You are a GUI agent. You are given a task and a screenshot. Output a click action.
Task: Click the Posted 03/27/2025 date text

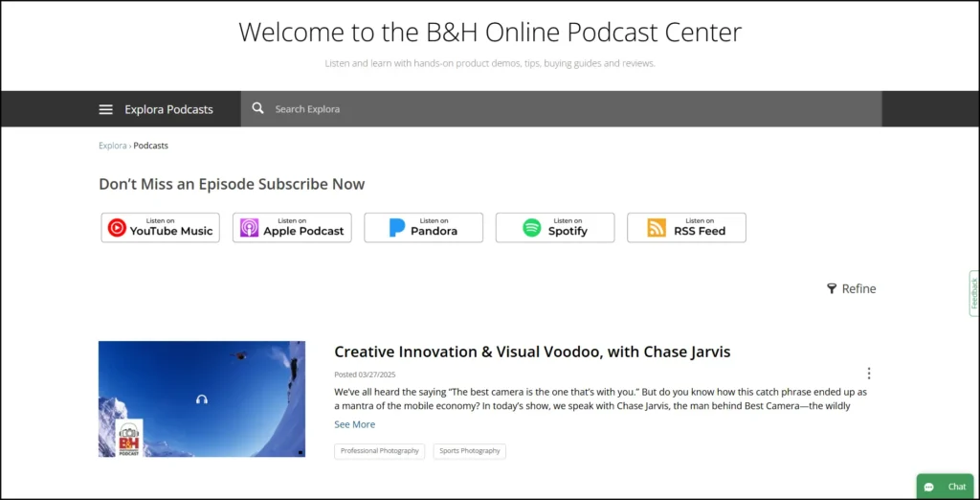tap(365, 375)
